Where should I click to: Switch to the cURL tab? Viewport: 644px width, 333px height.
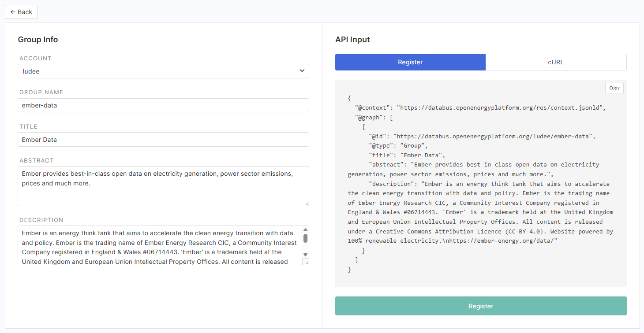(556, 62)
